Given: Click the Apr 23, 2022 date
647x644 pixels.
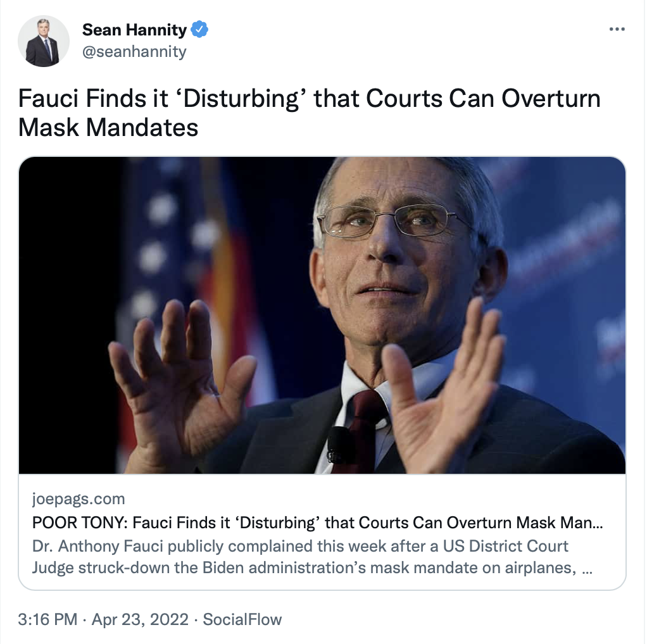Looking at the screenshot, I should (x=140, y=619).
